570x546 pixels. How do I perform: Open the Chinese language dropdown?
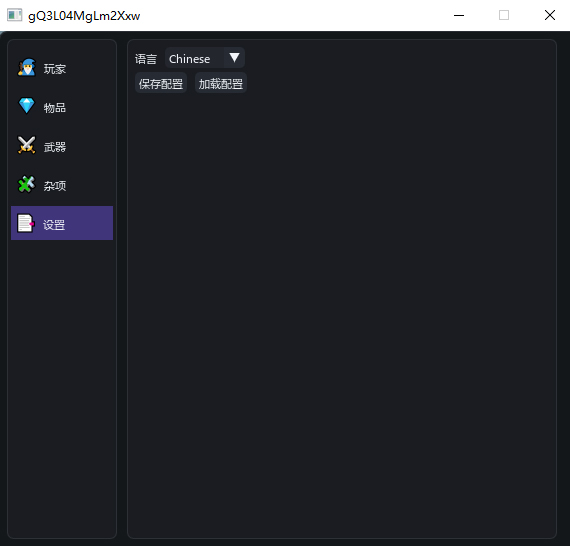tap(205, 58)
